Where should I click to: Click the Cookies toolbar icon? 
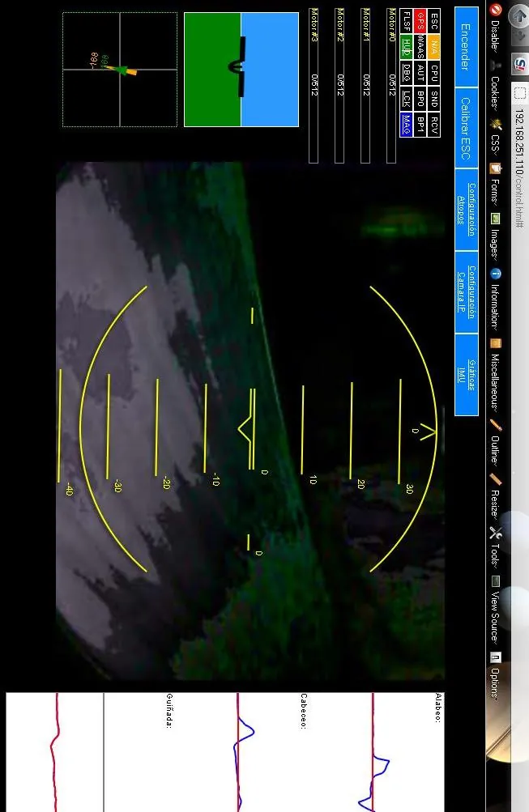point(496,66)
